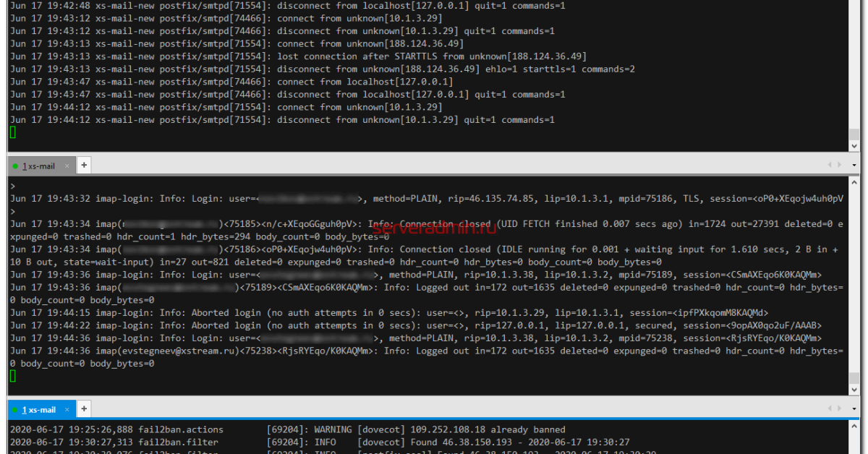Close the xs-mail session via its × button
Viewport: 868px width, 454px height.
click(67, 165)
